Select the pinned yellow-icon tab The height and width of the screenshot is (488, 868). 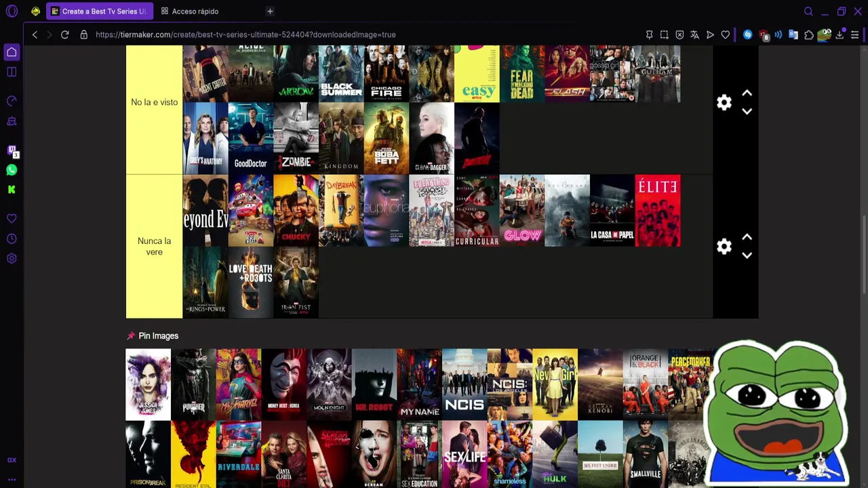click(x=35, y=12)
